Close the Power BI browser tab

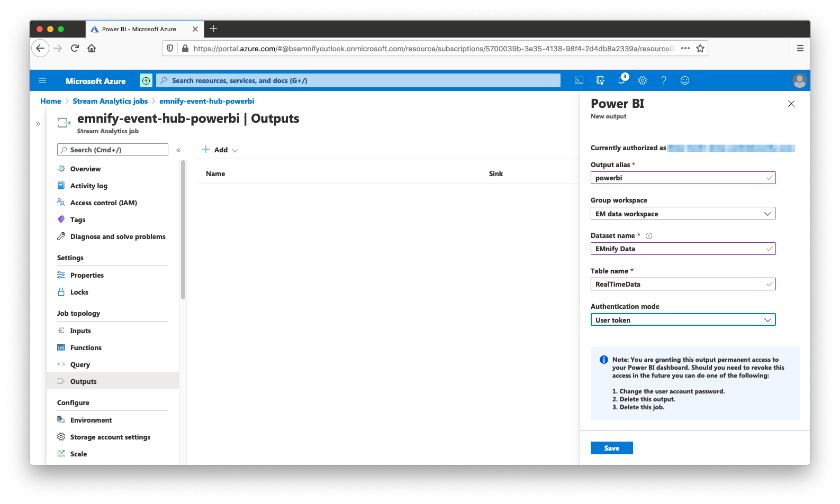click(x=195, y=29)
